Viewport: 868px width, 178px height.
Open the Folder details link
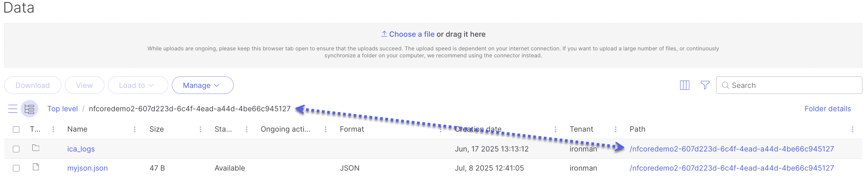pyautogui.click(x=827, y=109)
